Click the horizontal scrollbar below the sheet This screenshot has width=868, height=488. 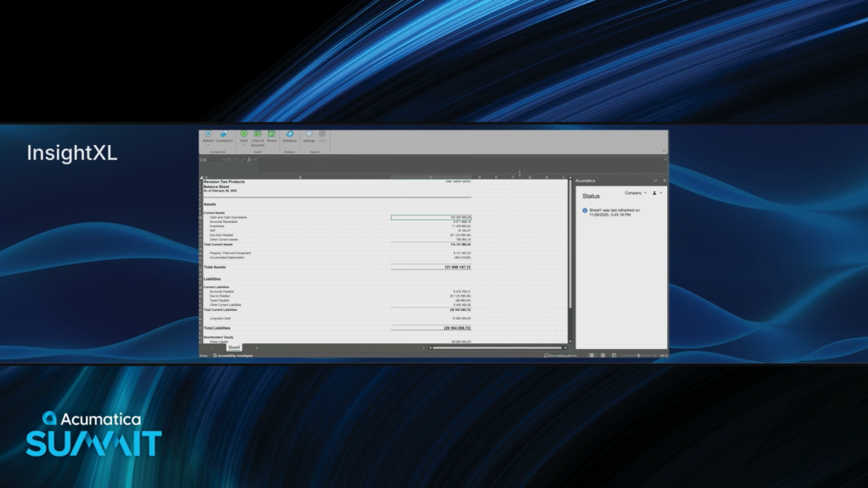coord(496,347)
